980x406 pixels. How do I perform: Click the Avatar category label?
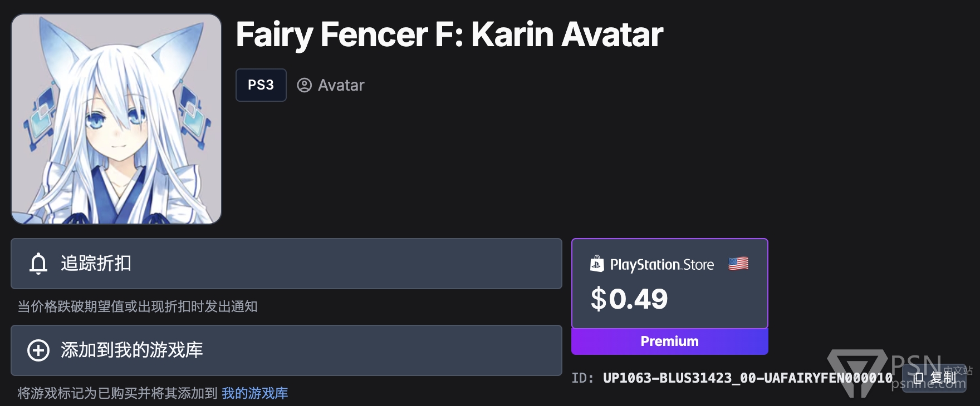(x=341, y=85)
